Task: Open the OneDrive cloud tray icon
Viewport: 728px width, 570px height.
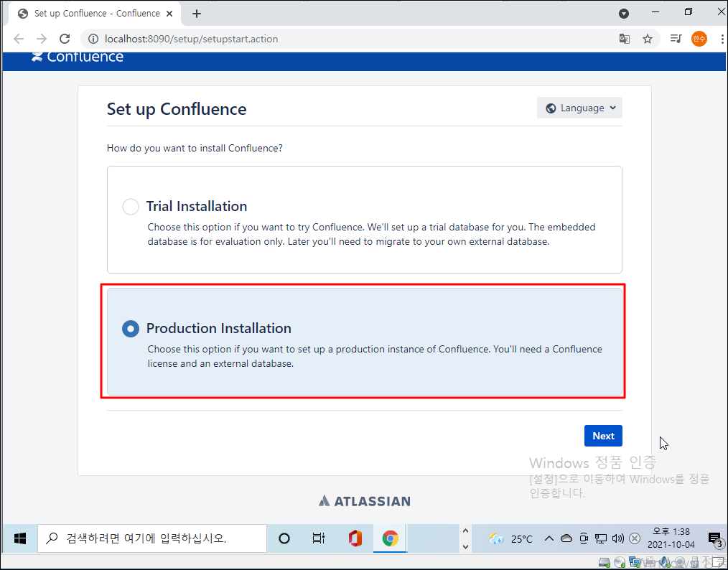Action: point(566,538)
